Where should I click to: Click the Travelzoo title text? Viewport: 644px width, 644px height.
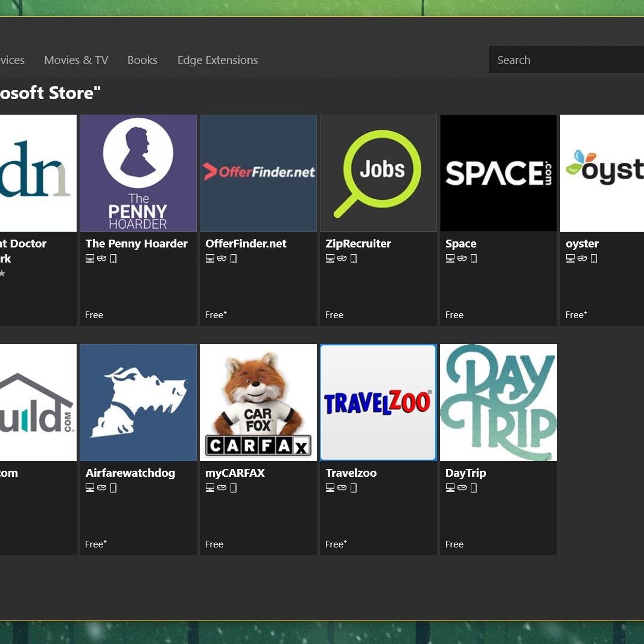coord(351,473)
